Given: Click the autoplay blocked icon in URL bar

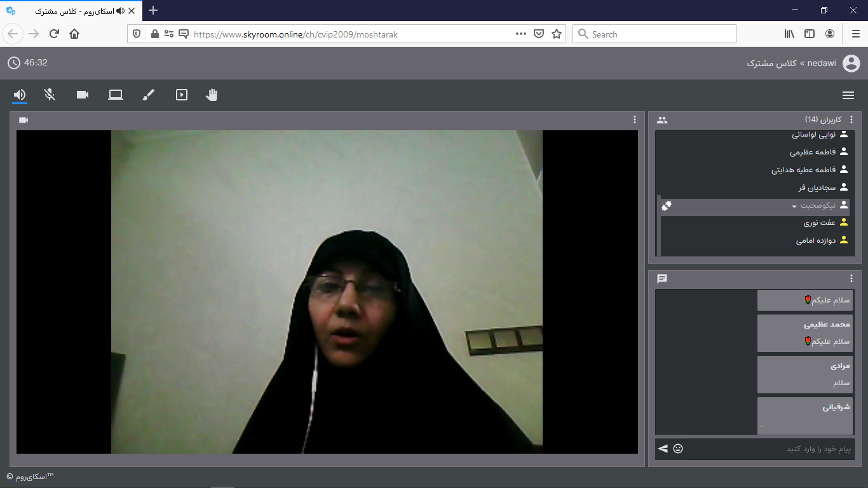Looking at the screenshot, I should pos(184,34).
